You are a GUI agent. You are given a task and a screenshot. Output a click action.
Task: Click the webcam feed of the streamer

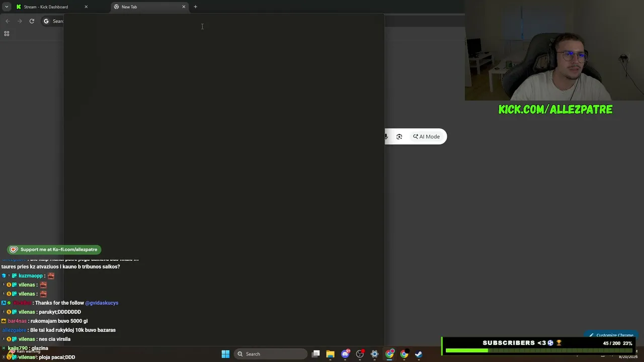[x=554, y=50]
